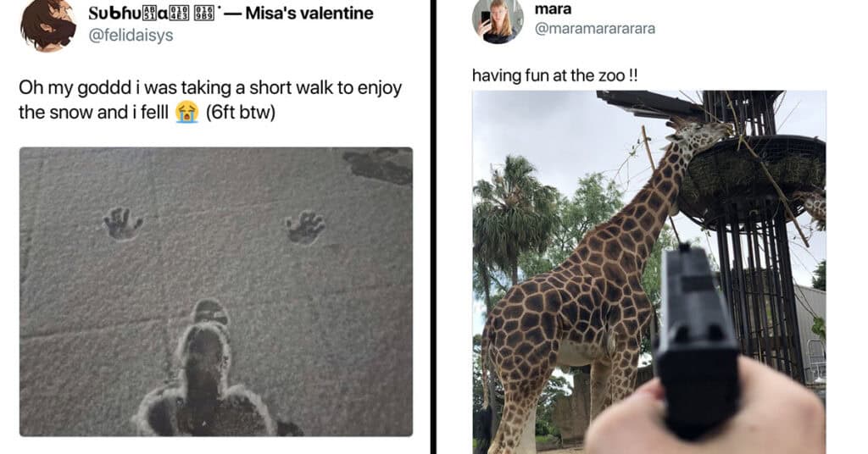Click the display name 'Misa's valentine'
Image resolution: width=868 pixels, height=454 pixels.
pos(309,13)
